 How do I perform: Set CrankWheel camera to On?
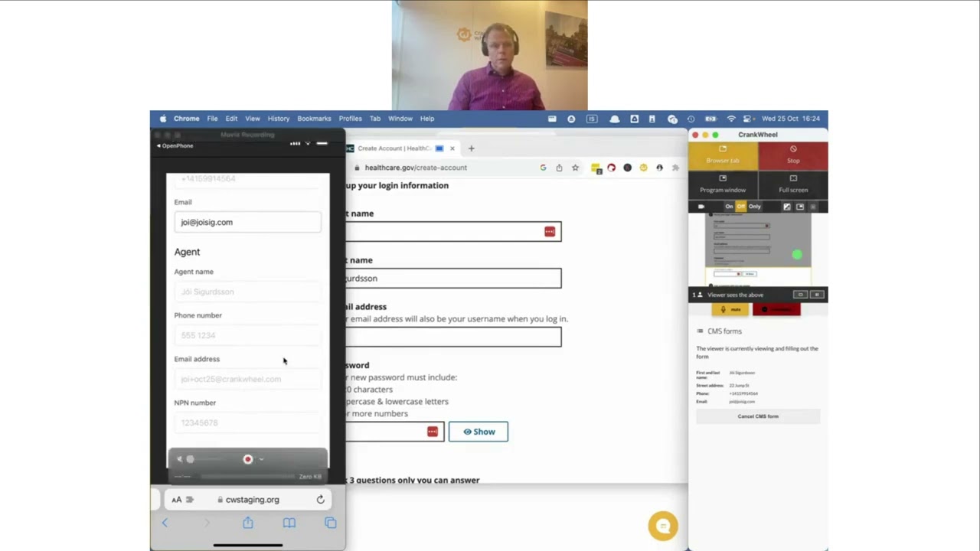[729, 207]
